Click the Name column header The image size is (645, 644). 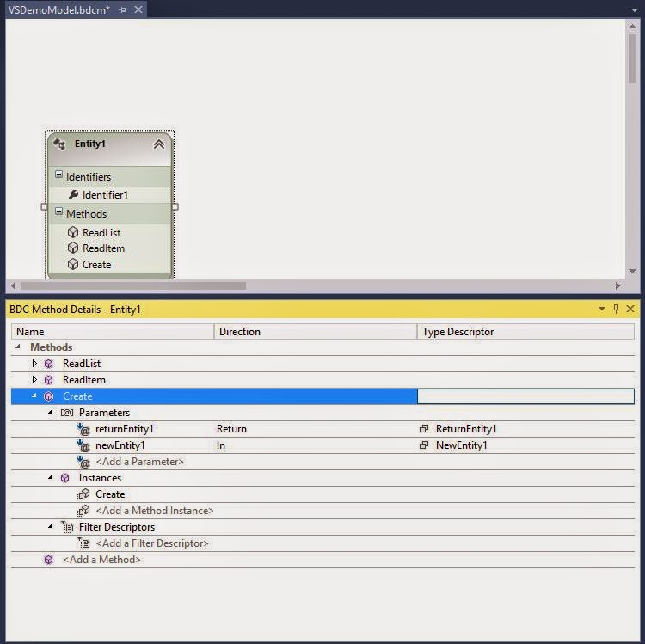[x=113, y=332]
